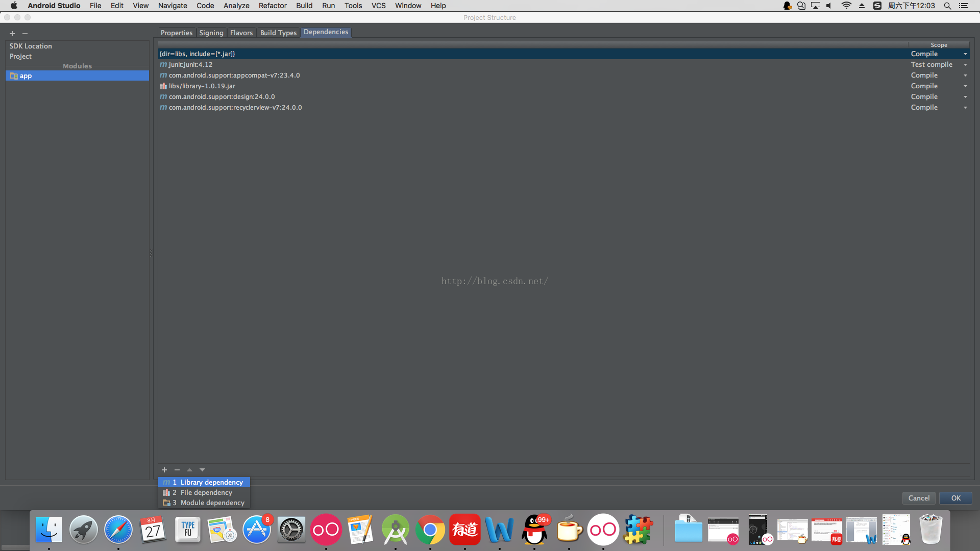Viewport: 980px width, 551px height.
Task: Open Launchpad rocket in dock
Action: tap(84, 530)
